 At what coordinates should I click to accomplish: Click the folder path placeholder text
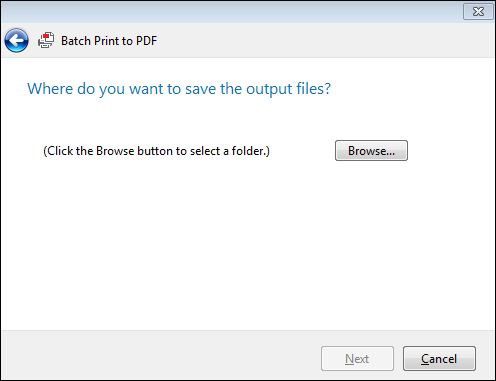pyautogui.click(x=156, y=151)
